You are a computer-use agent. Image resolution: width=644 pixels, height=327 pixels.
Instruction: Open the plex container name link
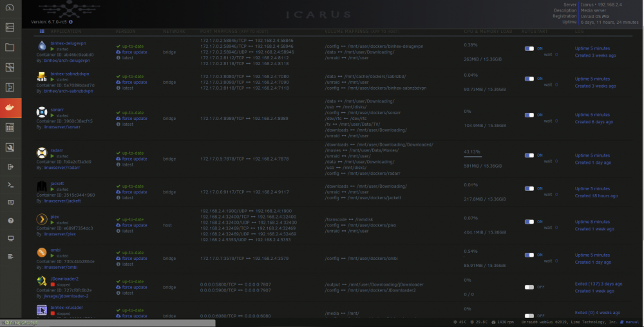[55, 217]
